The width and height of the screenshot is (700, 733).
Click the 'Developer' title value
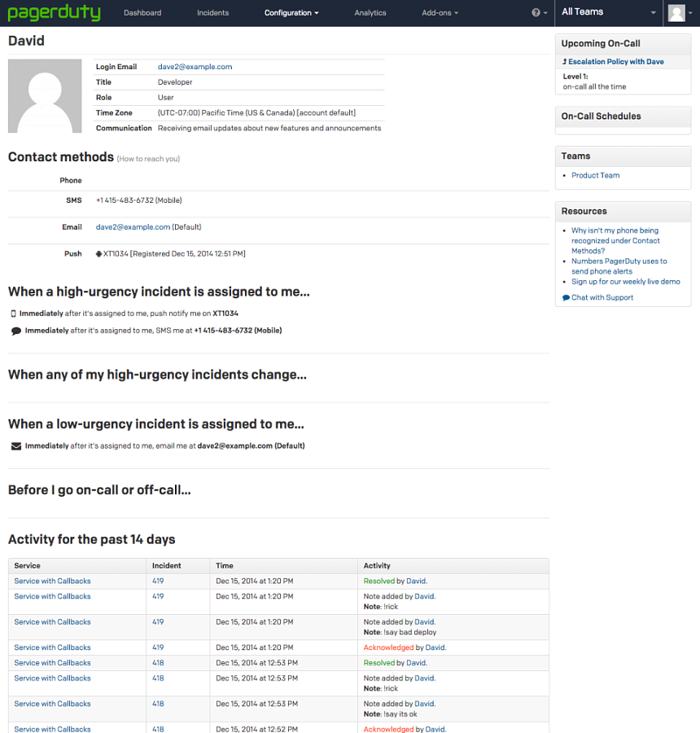point(175,82)
